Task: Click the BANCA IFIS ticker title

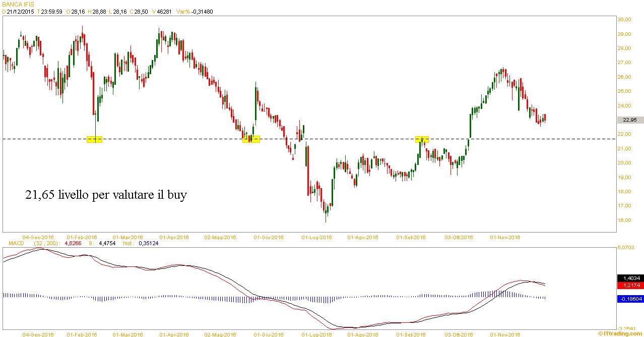Action: [x=15, y=4]
